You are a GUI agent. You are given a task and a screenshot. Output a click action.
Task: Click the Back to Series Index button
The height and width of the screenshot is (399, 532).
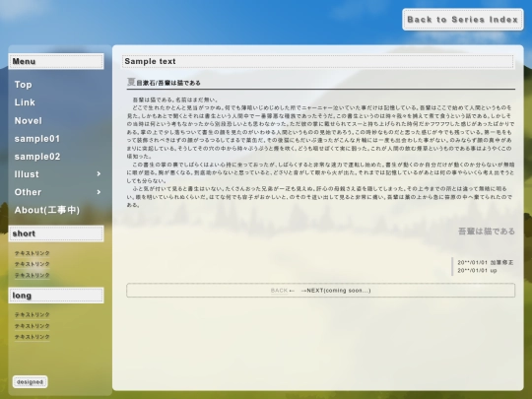click(463, 20)
